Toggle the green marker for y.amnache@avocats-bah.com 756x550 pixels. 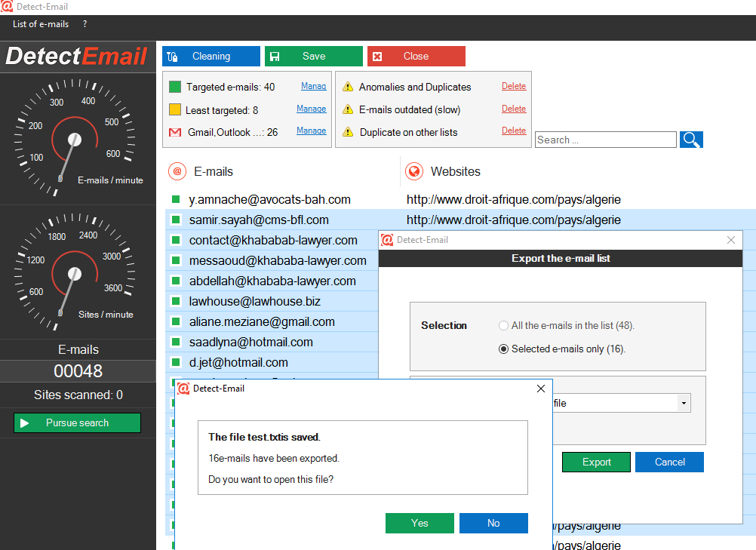[x=176, y=200]
